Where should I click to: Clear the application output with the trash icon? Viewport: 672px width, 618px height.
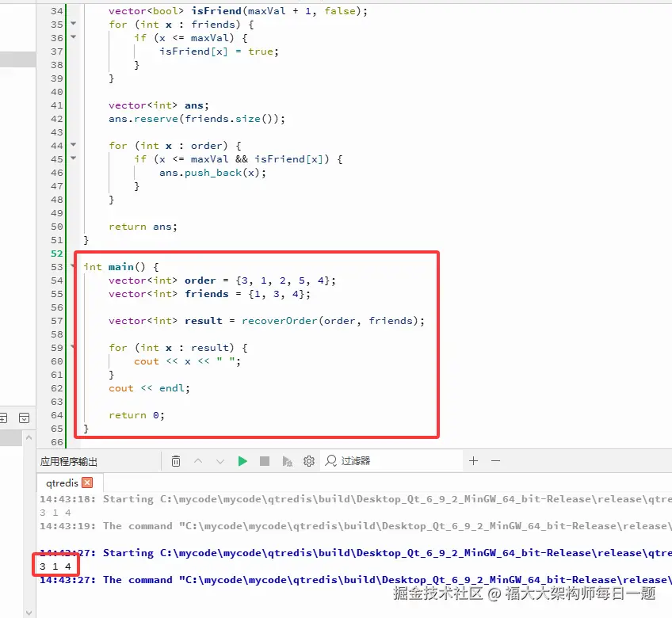click(176, 461)
